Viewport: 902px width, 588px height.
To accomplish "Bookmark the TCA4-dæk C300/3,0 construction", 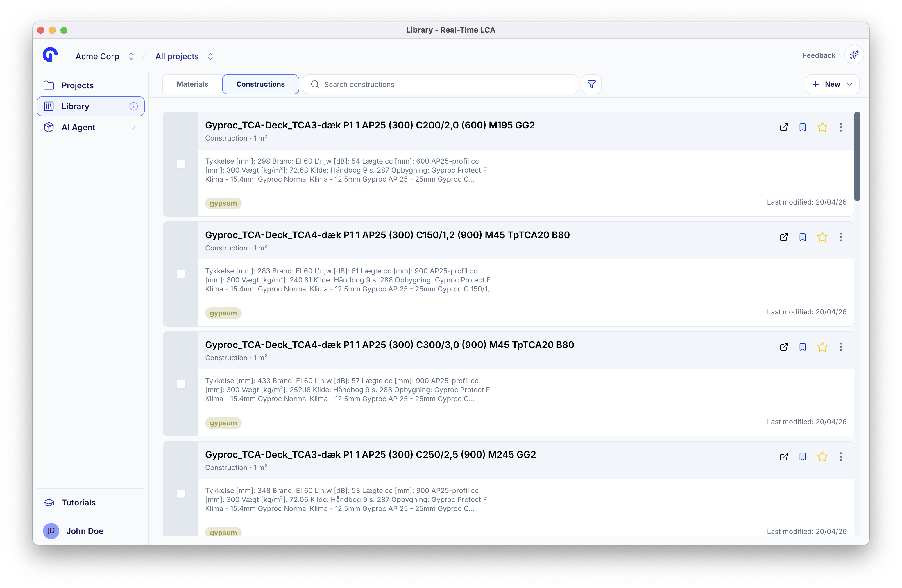I will 802,347.
